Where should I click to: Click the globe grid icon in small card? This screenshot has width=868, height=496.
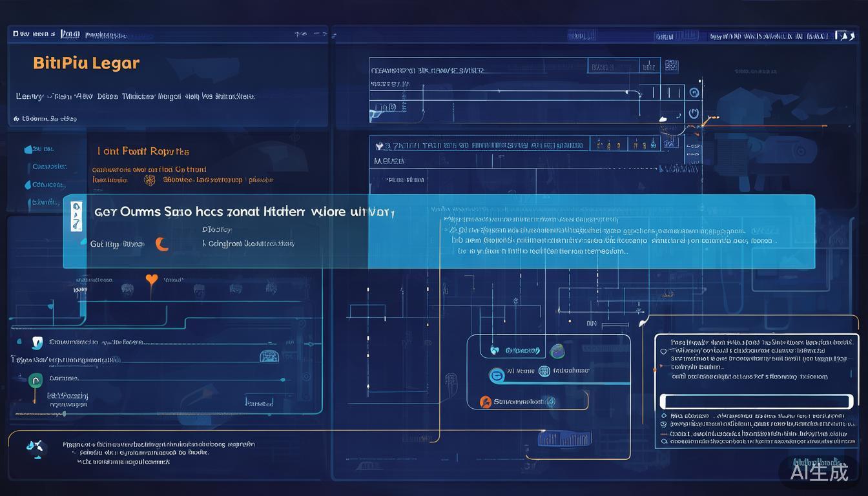pyautogui.click(x=544, y=371)
